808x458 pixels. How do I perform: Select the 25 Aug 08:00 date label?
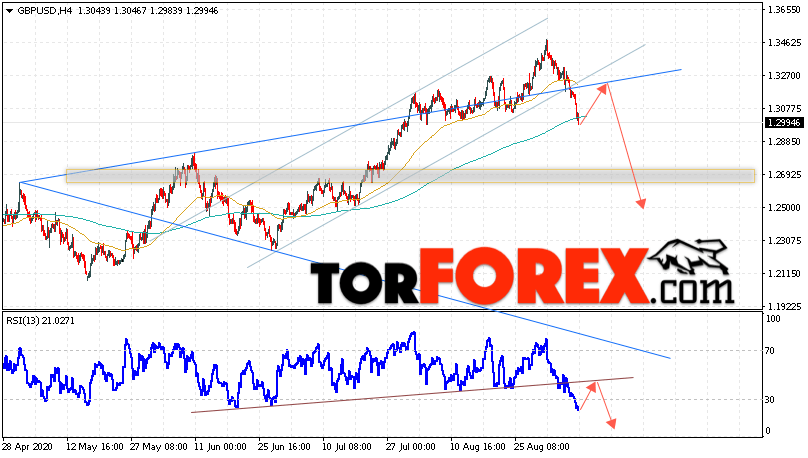point(542,447)
